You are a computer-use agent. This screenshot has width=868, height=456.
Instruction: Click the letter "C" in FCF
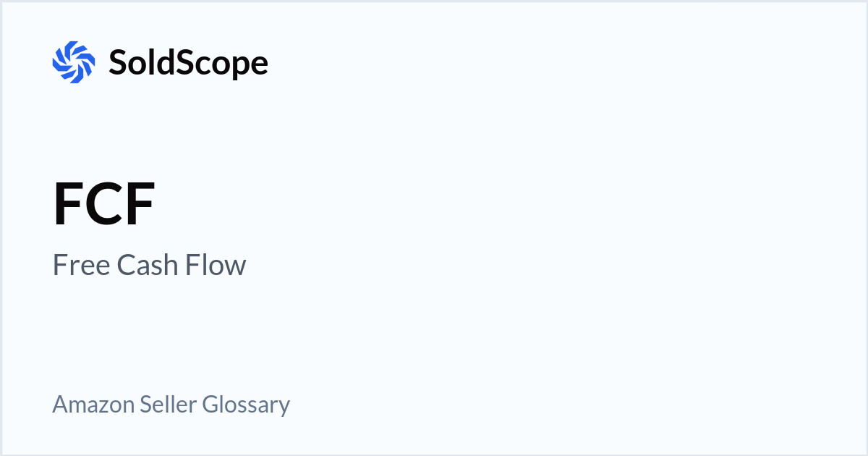tap(103, 205)
